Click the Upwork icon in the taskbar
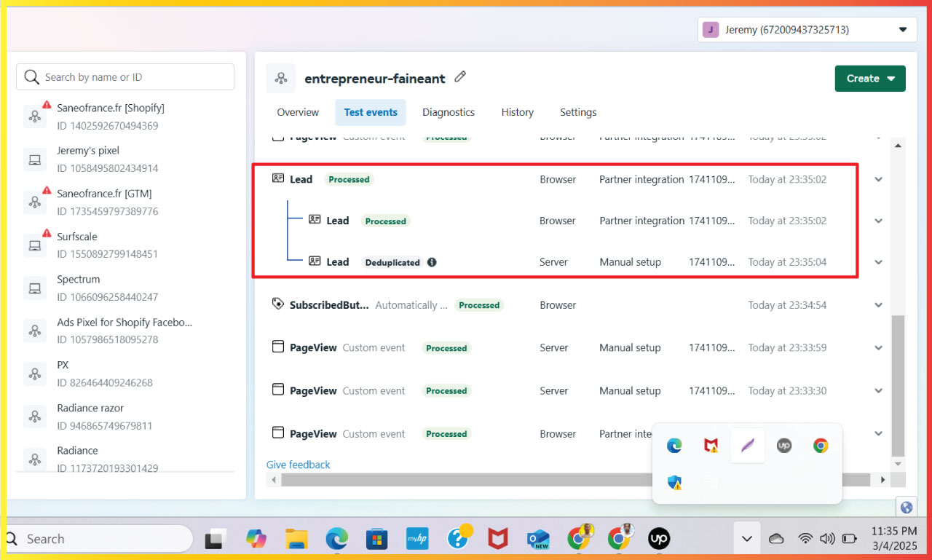This screenshot has height=560, width=932. pyautogui.click(x=659, y=539)
